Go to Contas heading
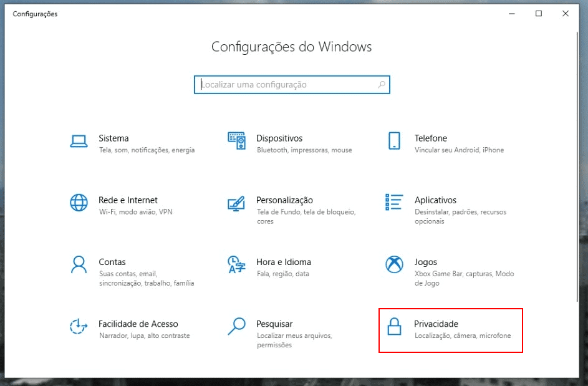The image size is (588, 386). pos(112,262)
